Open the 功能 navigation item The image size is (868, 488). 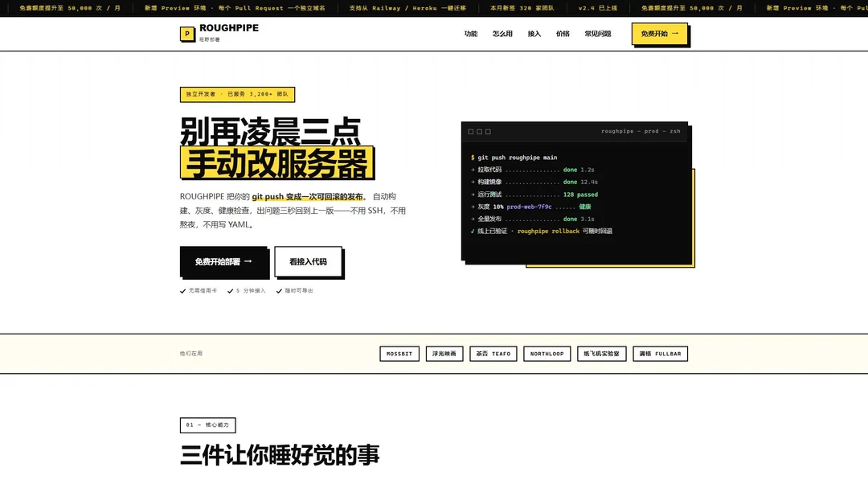(470, 34)
